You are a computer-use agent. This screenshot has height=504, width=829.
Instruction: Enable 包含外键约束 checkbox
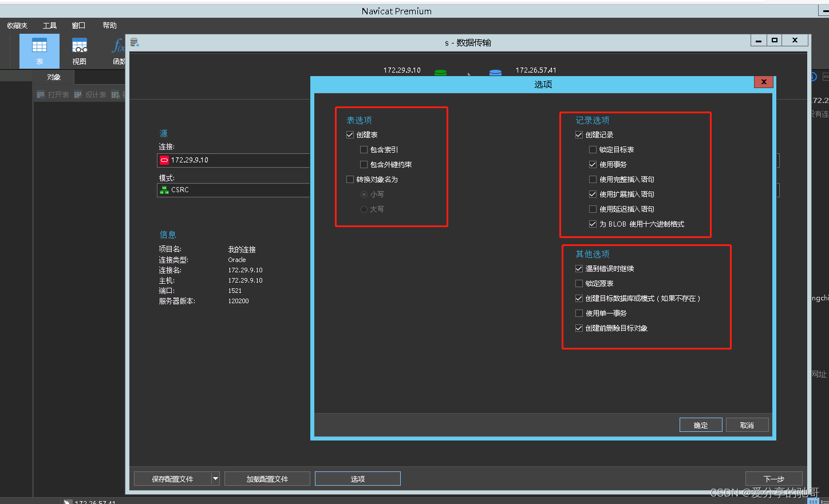pos(364,165)
